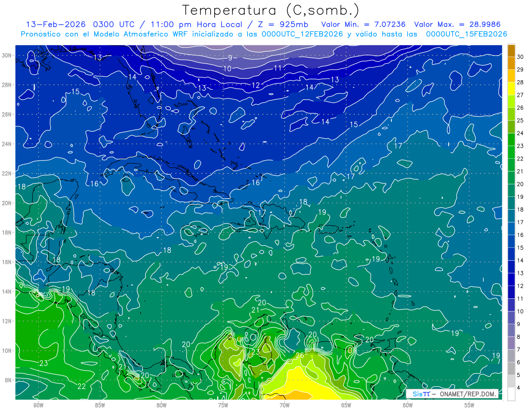Click the light gray swatch between 4 and 5
The image size is (532, 411).
point(511,381)
